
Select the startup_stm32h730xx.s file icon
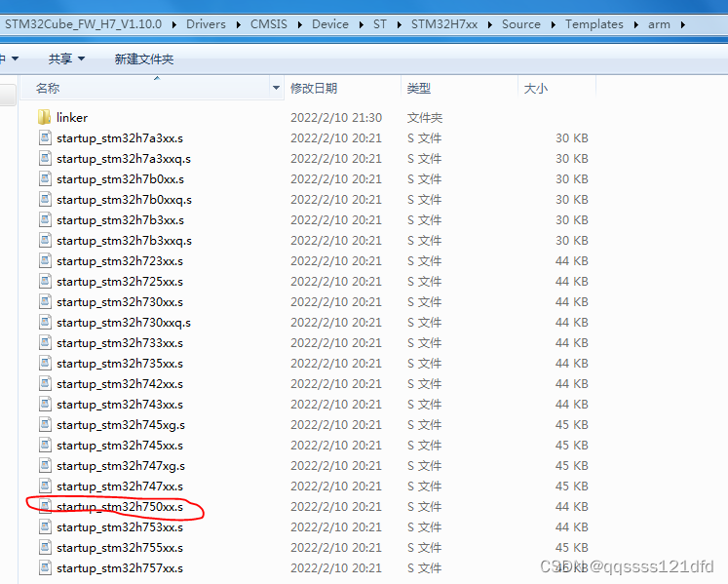click(45, 301)
